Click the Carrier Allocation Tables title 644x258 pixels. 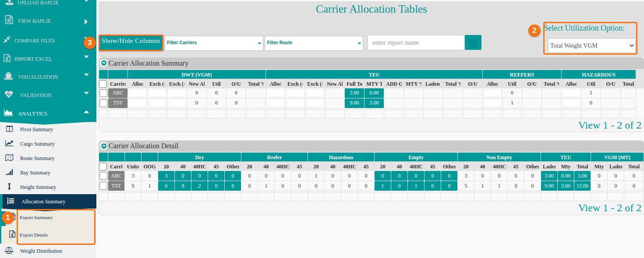[372, 9]
